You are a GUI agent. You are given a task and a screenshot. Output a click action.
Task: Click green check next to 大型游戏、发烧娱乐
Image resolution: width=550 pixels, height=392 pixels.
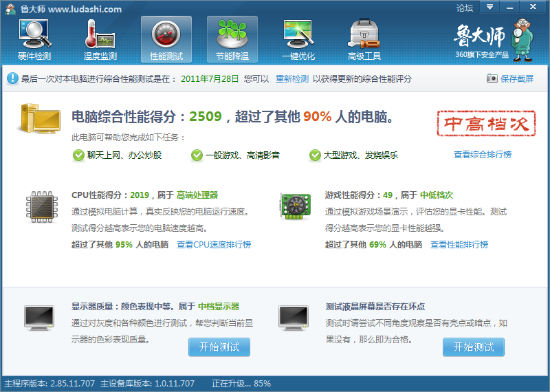[x=315, y=155]
